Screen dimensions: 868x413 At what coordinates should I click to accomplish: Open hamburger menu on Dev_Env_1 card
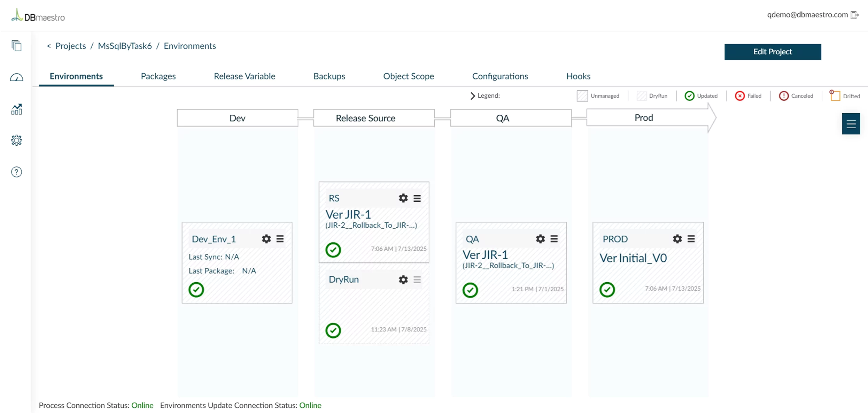[280, 239]
